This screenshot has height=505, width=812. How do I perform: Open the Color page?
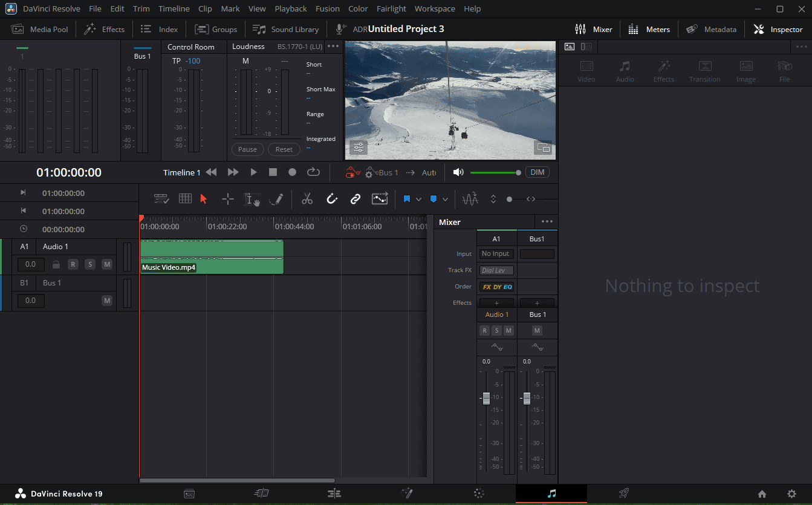click(x=478, y=494)
